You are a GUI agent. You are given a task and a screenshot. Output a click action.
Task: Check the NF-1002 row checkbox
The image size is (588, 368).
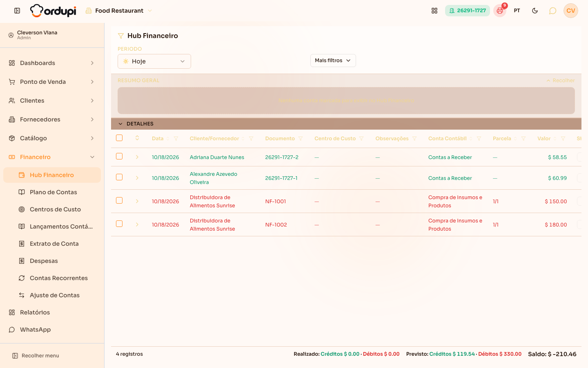pyautogui.click(x=119, y=224)
